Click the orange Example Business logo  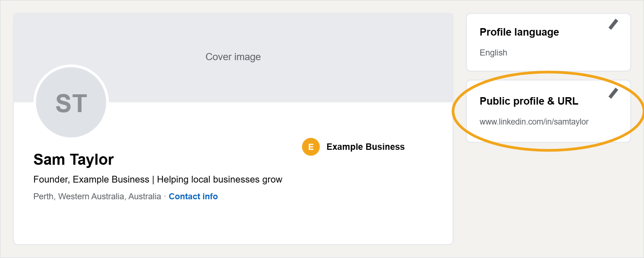coord(311,147)
